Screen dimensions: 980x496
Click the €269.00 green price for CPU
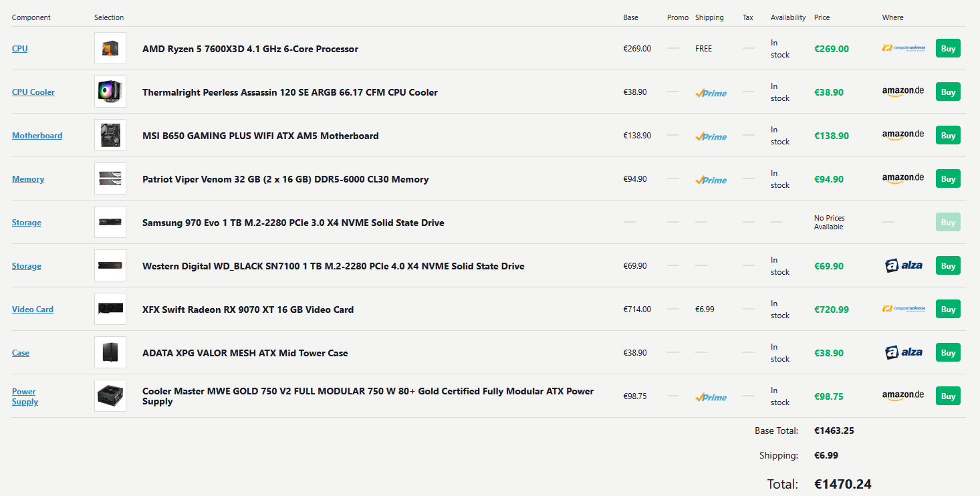pyautogui.click(x=832, y=49)
